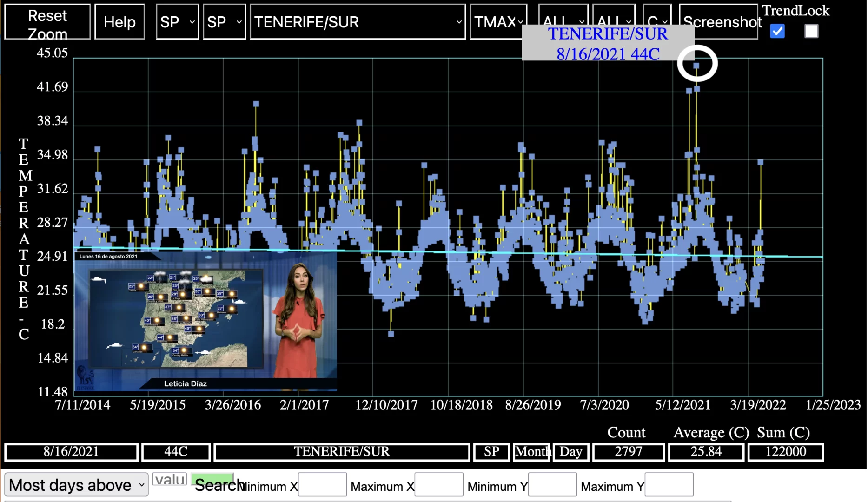Viewport: 868px width, 502px height.
Task: Click the weather forecast video thumbnail
Action: click(x=205, y=321)
